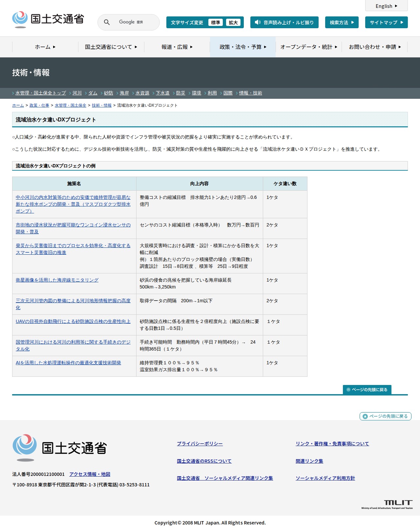Click the footer 国土交通省 logo

(59, 448)
